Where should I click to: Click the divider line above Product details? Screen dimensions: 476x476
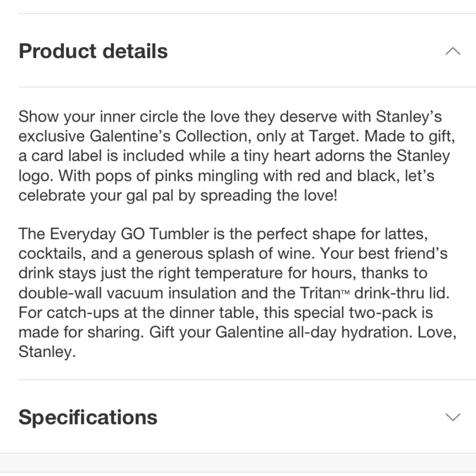238,15
